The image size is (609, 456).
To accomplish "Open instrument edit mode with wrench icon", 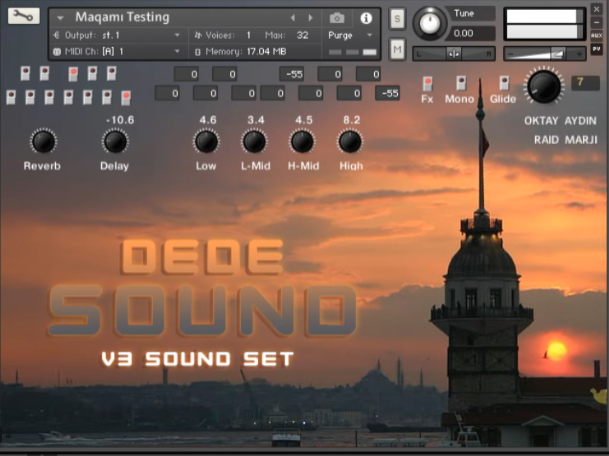I will [24, 16].
